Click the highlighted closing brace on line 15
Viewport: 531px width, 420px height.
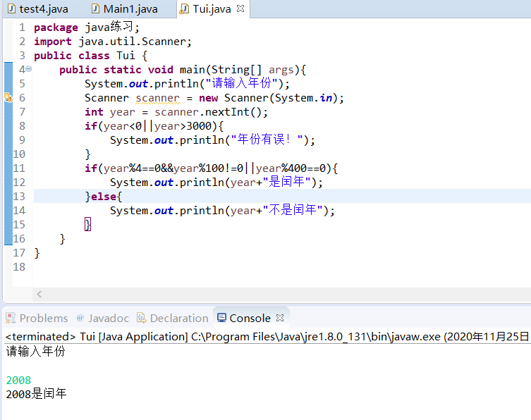[87, 224]
